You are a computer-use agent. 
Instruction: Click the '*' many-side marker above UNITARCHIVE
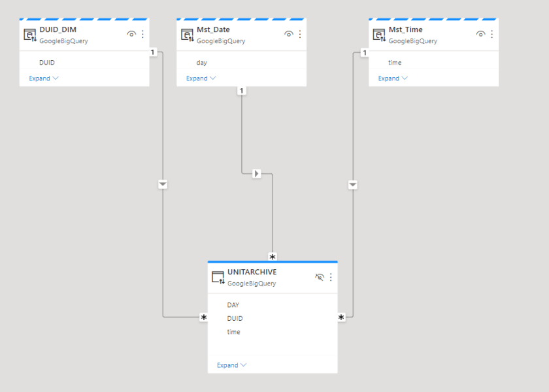coord(273,256)
